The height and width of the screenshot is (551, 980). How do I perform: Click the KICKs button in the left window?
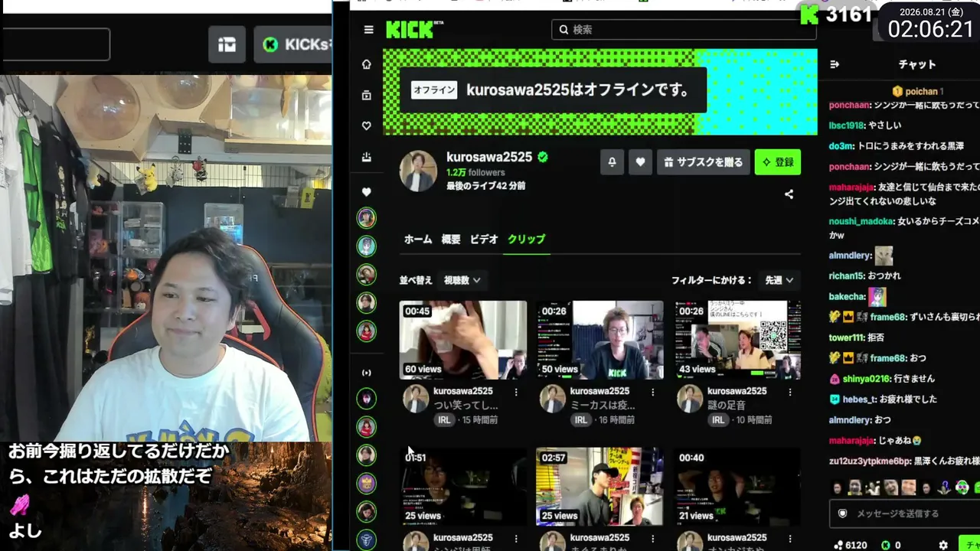click(294, 44)
